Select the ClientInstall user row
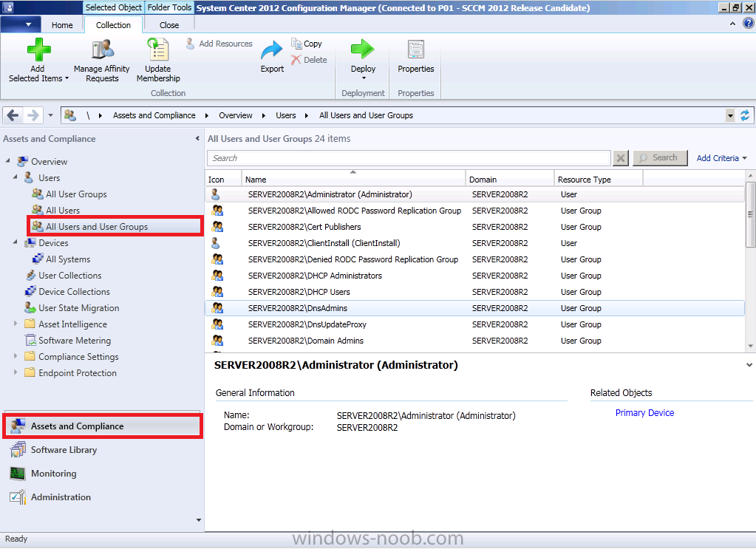The width and height of the screenshot is (756, 549). pos(475,243)
